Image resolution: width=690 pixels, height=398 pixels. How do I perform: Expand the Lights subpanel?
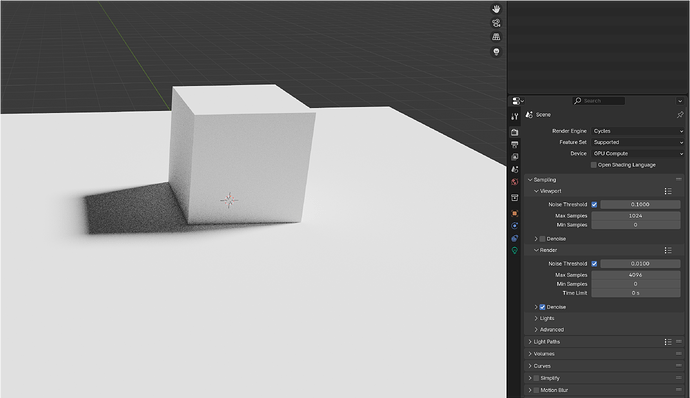[536, 318]
